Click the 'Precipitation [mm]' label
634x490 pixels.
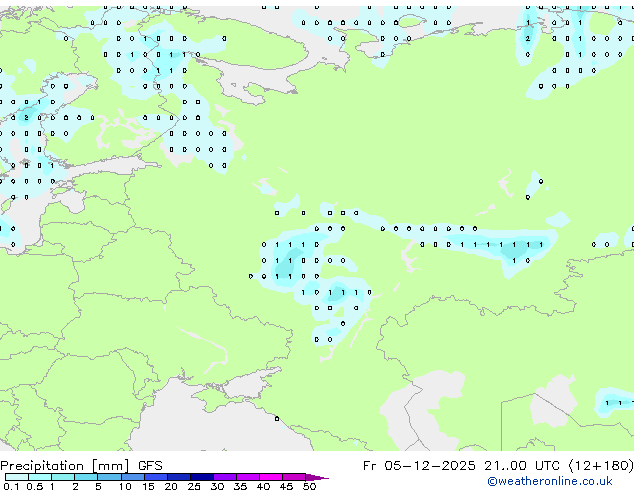point(65,466)
